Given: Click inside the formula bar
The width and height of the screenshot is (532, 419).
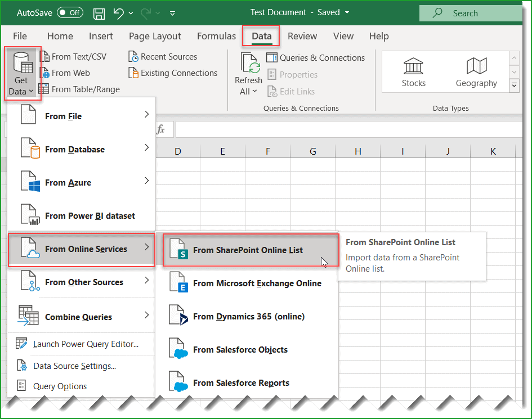Looking at the screenshot, I should coord(349,129).
